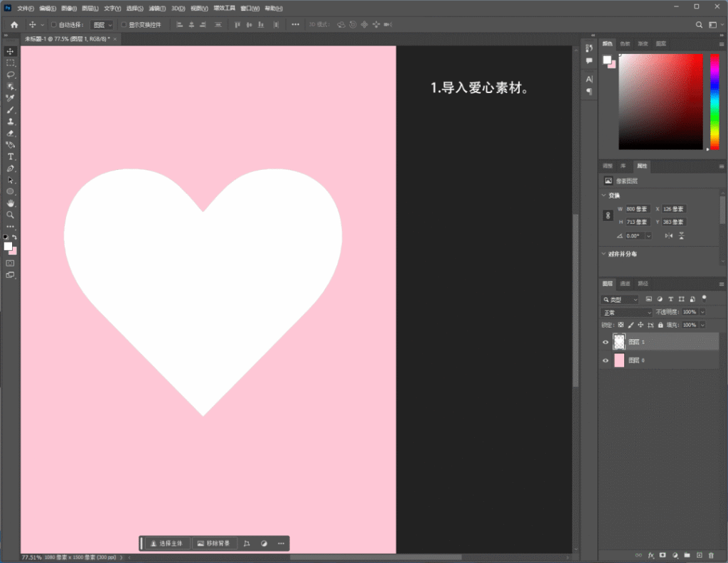Select the Zoom tool in the toolbox
This screenshot has height=563, width=728.
click(x=10, y=215)
